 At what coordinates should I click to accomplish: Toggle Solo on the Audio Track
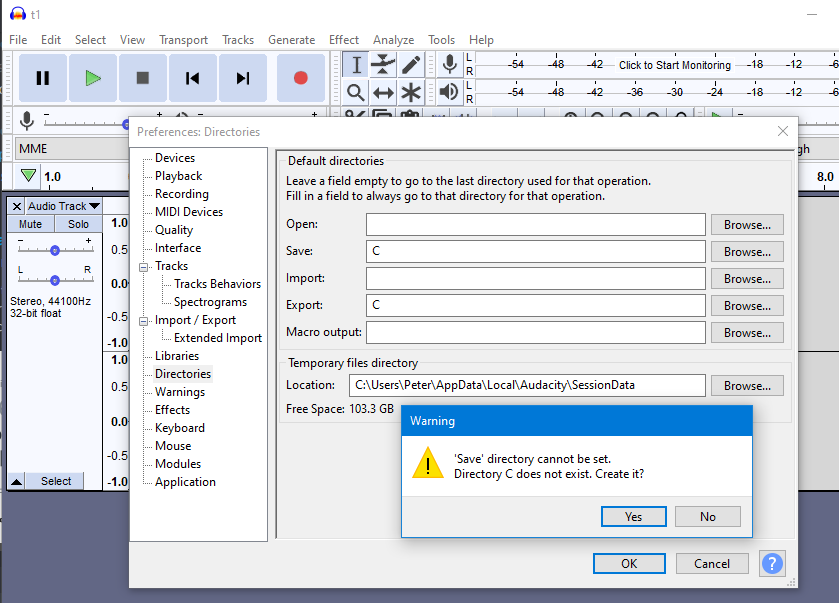coord(78,224)
